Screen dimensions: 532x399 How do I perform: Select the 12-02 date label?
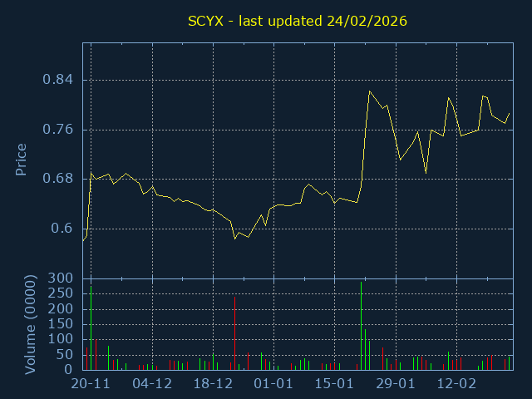click(x=456, y=384)
